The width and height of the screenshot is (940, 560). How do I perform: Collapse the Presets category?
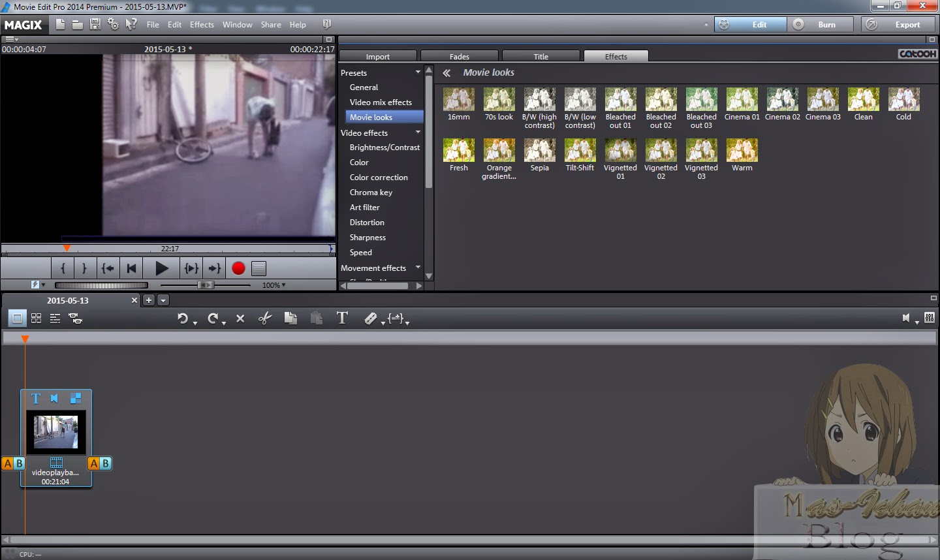(x=418, y=72)
